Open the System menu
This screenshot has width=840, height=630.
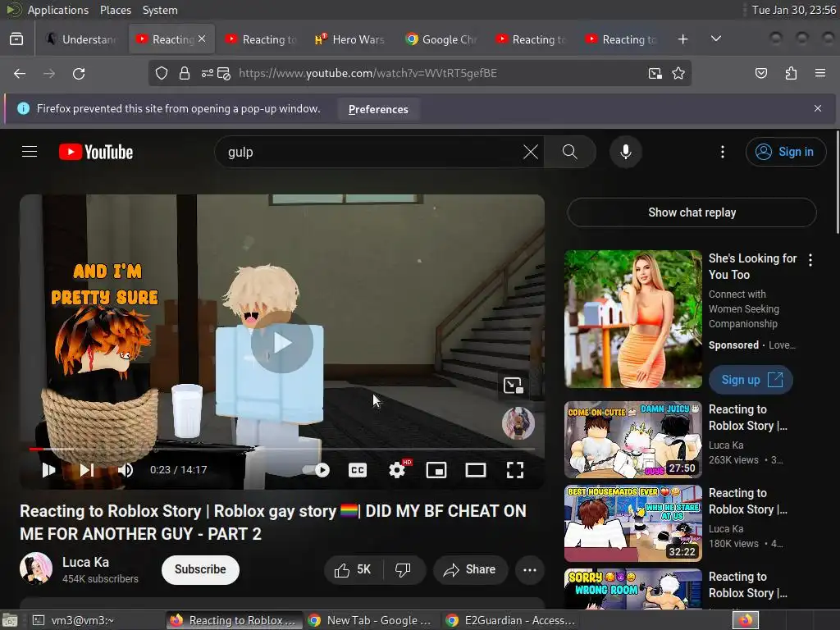point(160,10)
